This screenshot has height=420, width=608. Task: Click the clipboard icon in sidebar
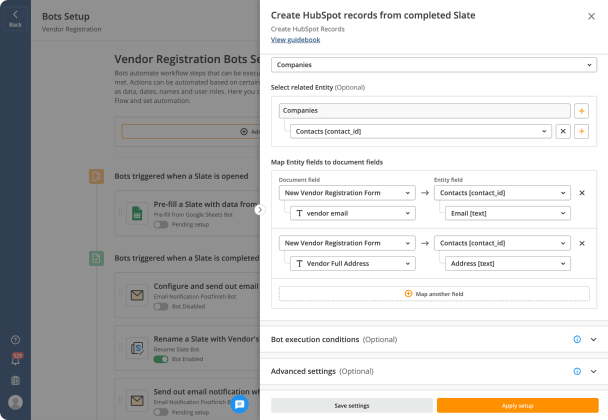pyautogui.click(x=16, y=380)
